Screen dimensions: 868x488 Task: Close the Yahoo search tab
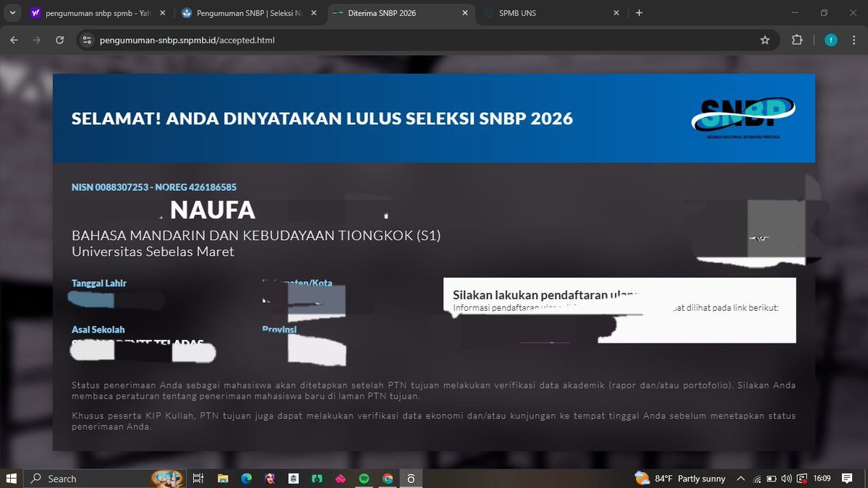162,13
